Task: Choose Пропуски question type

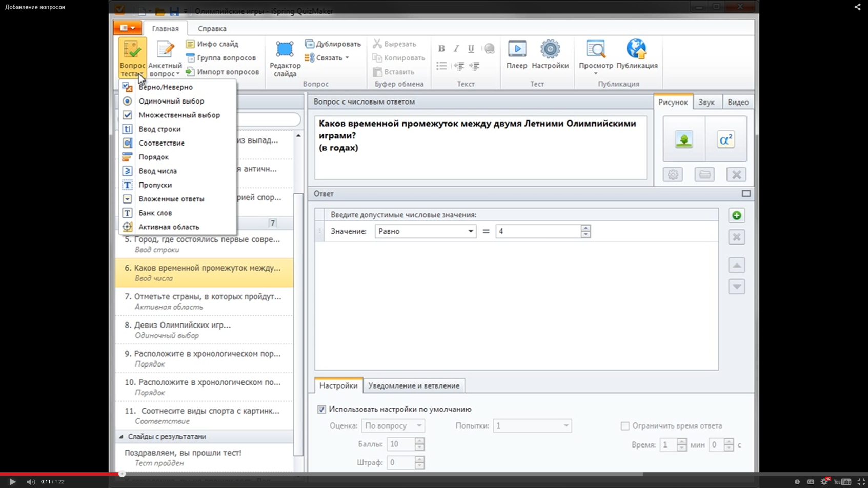Action: coord(177,185)
